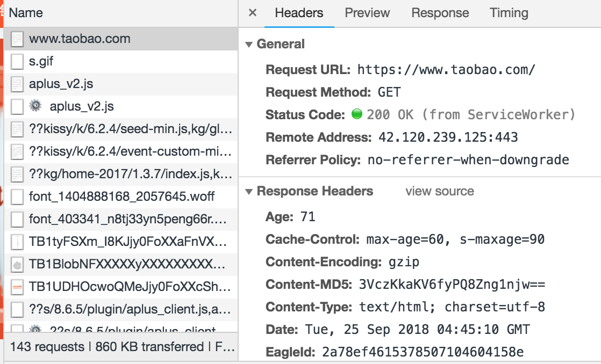Click the document icon beside www.taobao.com
This screenshot has width=601, height=364.
18,39
